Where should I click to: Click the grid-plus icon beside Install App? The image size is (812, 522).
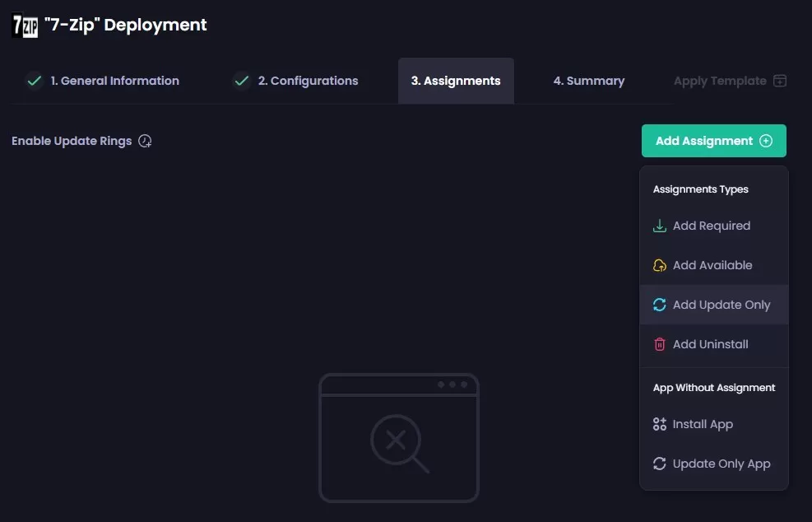click(659, 423)
